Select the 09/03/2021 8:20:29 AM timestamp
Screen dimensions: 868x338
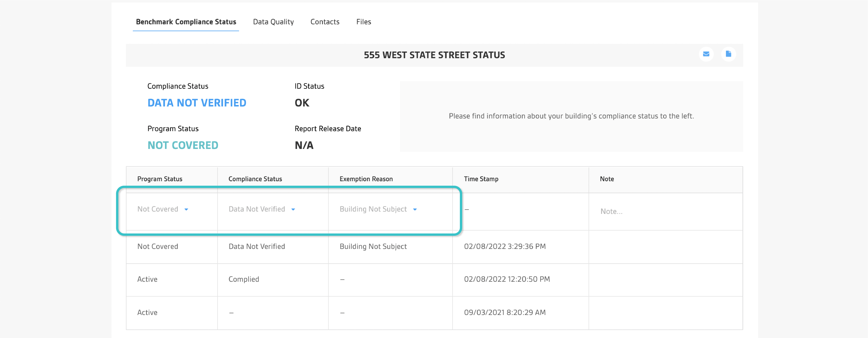pyautogui.click(x=505, y=313)
